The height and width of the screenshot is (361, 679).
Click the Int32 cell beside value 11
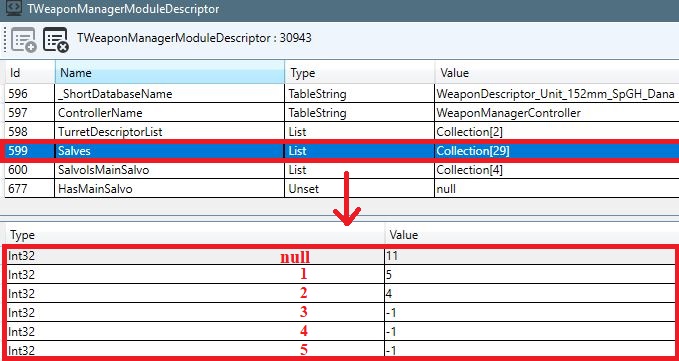point(195,256)
